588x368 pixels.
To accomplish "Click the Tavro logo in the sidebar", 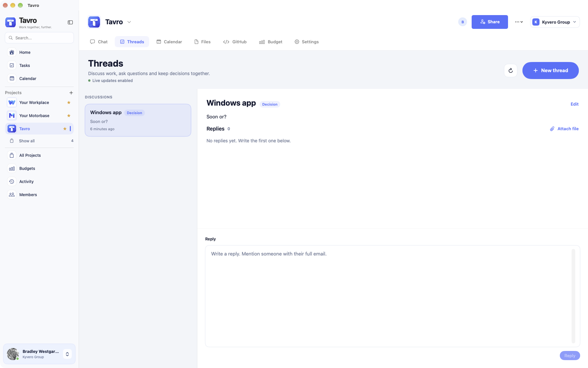I will 10,22.
